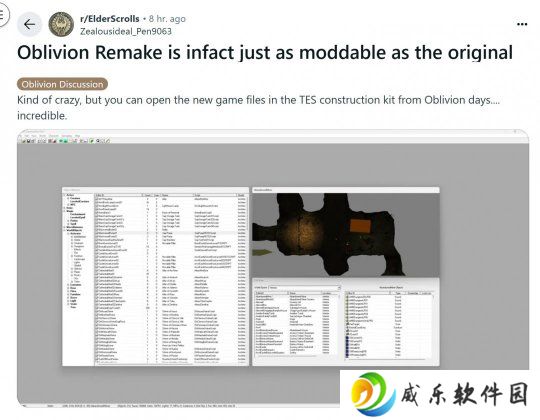Visit Zealousideal_Pen9063 user profile
The image size is (540, 420).
point(126,31)
